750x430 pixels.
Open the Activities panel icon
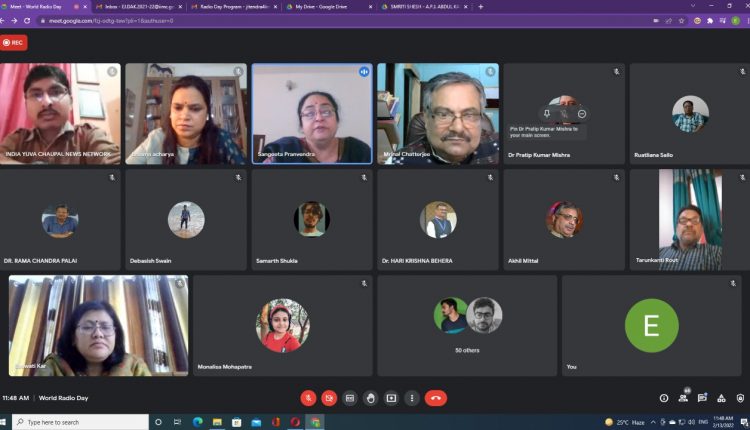coord(721,398)
